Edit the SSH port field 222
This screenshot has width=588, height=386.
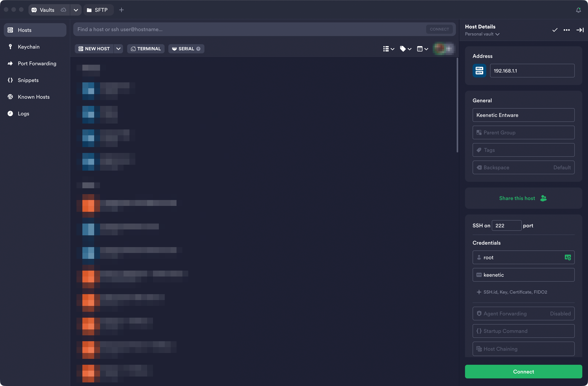[x=506, y=225]
